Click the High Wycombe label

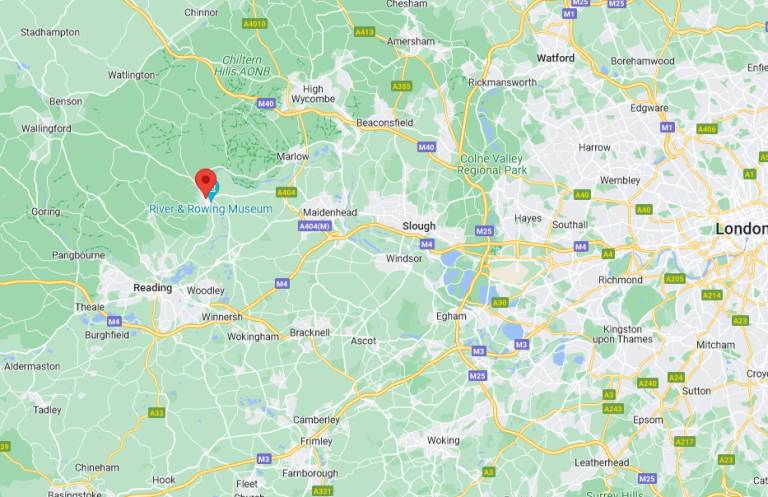(313, 94)
